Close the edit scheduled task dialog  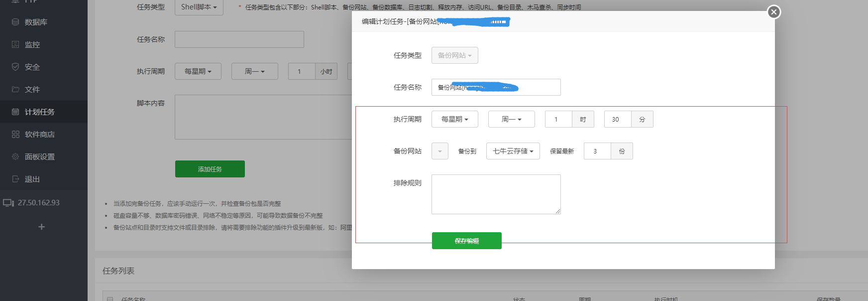[x=773, y=12]
